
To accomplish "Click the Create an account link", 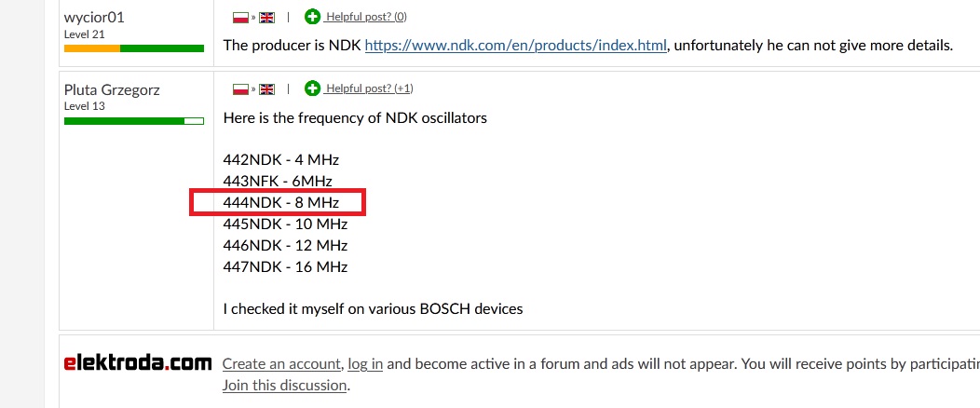I will click(282, 363).
